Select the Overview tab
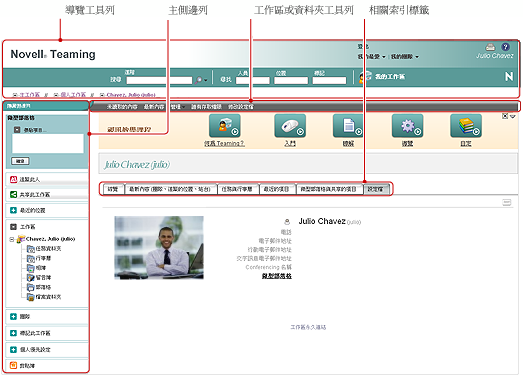The image size is (523, 375). [x=113, y=189]
